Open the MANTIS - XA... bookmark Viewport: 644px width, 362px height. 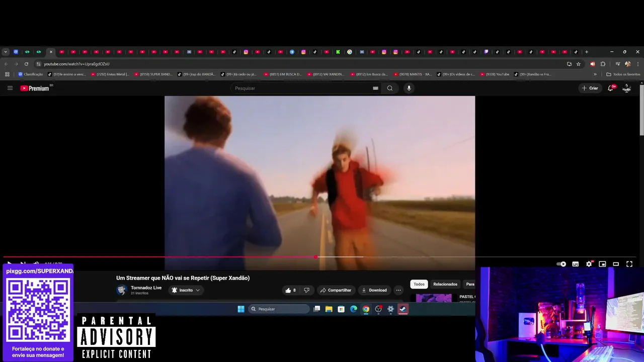click(x=413, y=74)
